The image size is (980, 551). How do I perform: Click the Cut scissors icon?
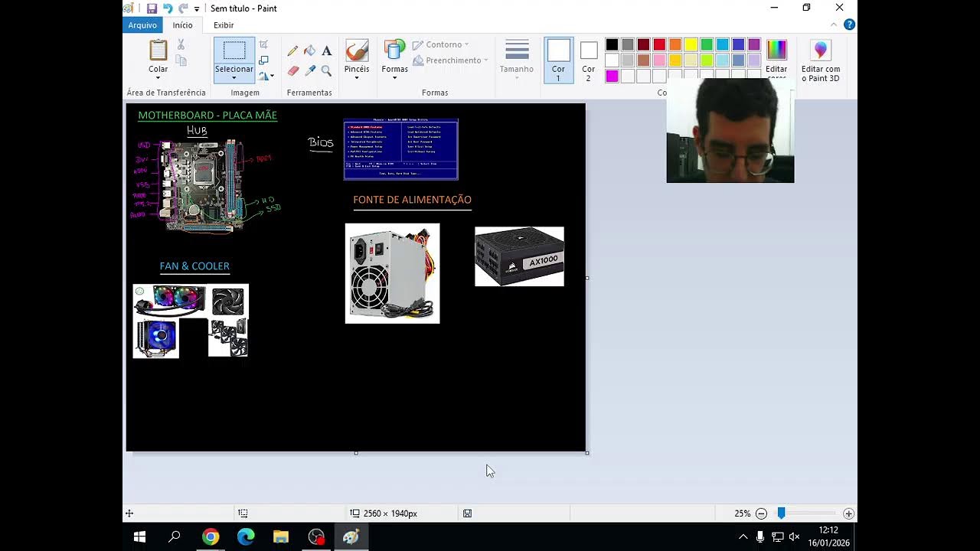pos(181,44)
